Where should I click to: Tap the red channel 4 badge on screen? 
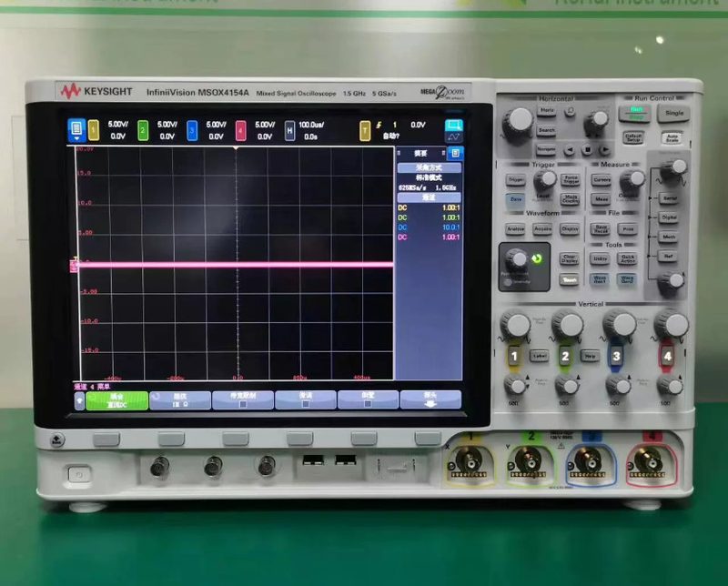tap(240, 130)
